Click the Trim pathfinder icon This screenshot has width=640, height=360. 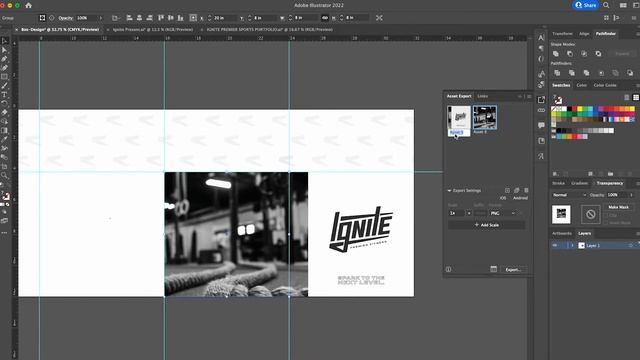pos(572,73)
